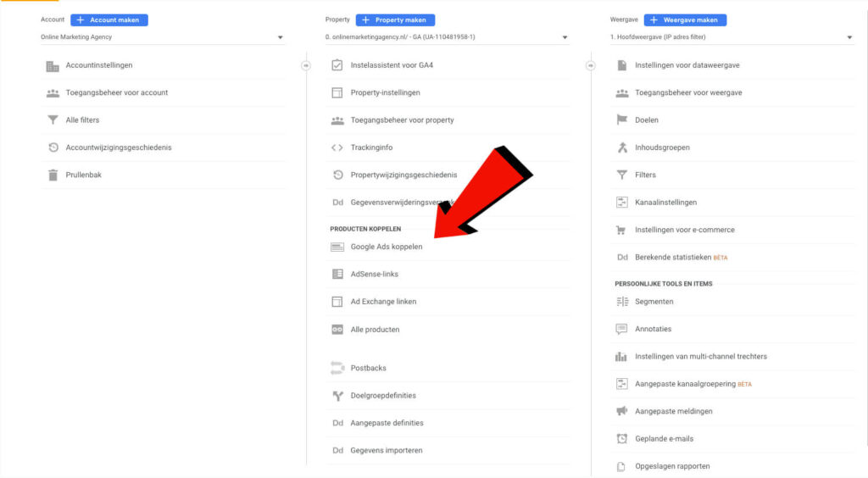Click the Alle filters funnel icon
The image size is (868, 478).
[53, 120]
